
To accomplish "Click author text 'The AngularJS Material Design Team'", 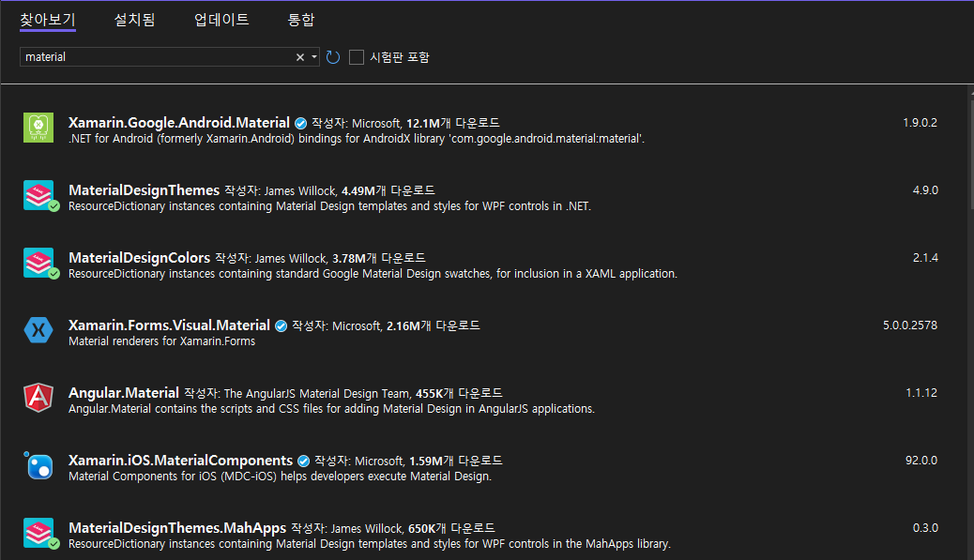I will [x=317, y=394].
